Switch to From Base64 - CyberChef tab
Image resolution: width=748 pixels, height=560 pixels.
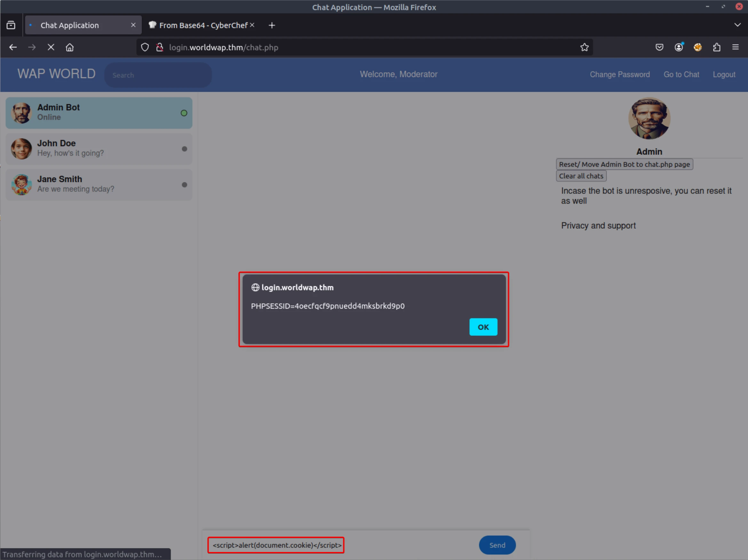coord(203,25)
